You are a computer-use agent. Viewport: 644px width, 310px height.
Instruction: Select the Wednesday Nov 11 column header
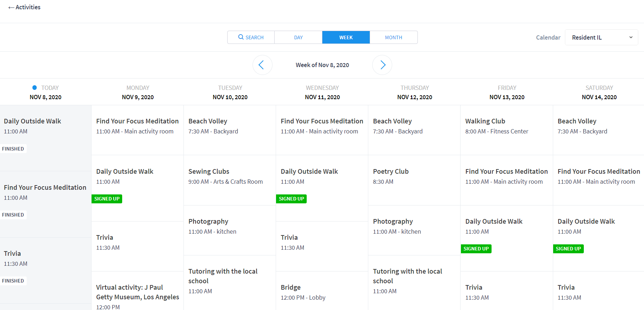(x=322, y=92)
